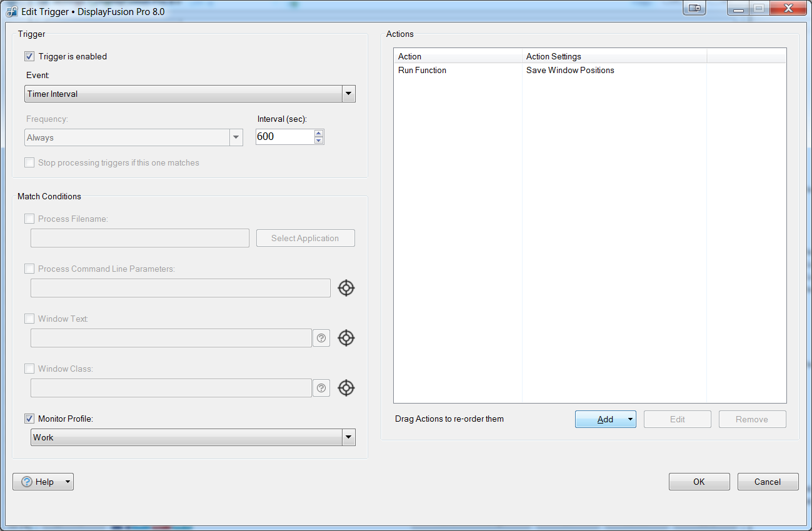Click the Interval seconds input field

click(x=284, y=137)
